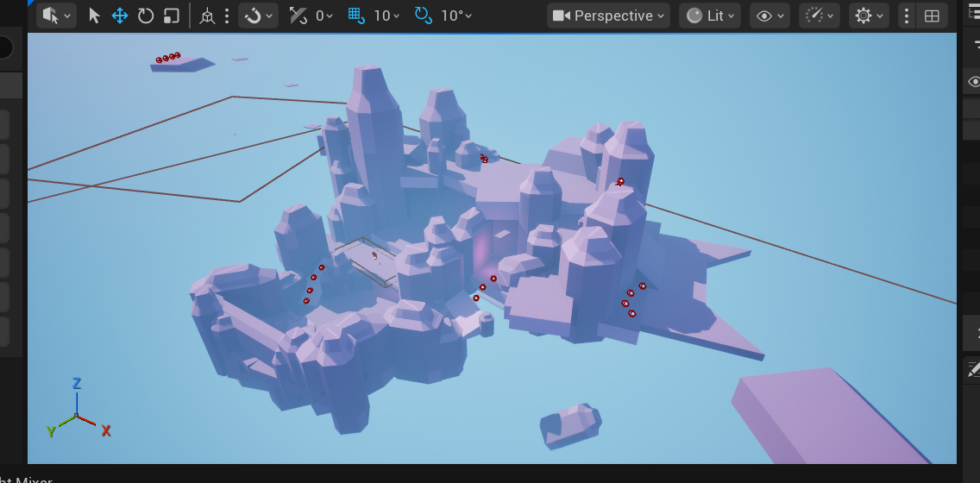Open the Show flags eye menu
The width and height of the screenshot is (980, 483).
pyautogui.click(x=770, y=16)
